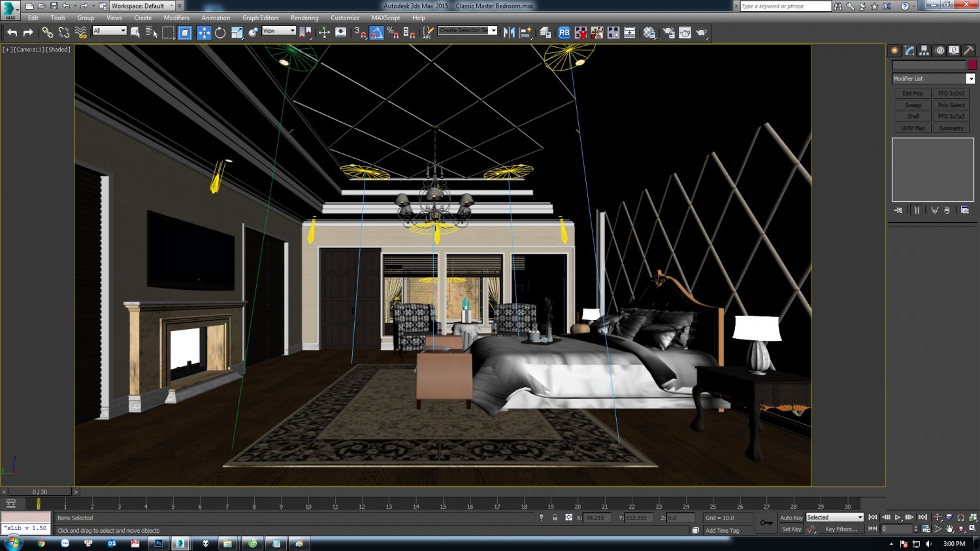Open the Reference Coordinate System View dropdown
Screen dimensions: 980x551
[278, 31]
